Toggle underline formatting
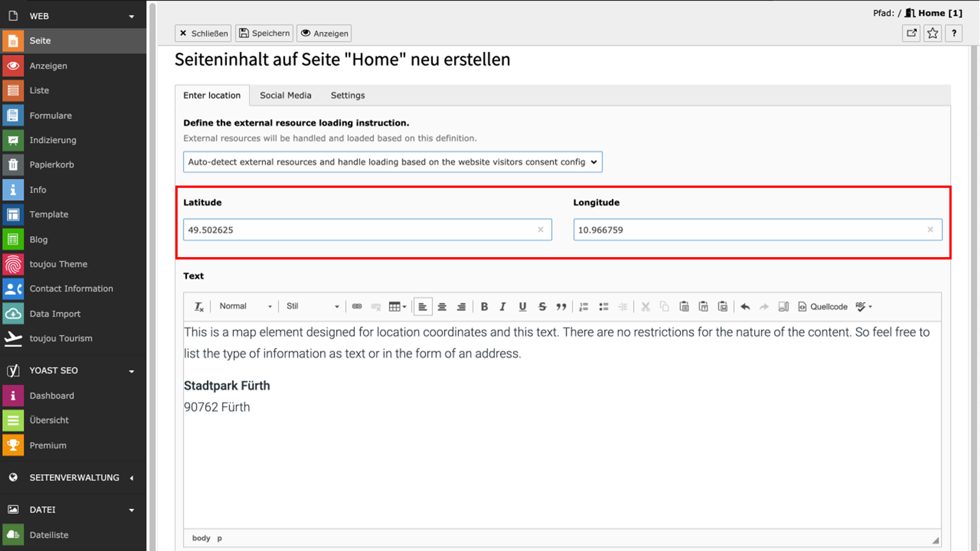Viewport: 980px width, 551px height. [x=522, y=307]
